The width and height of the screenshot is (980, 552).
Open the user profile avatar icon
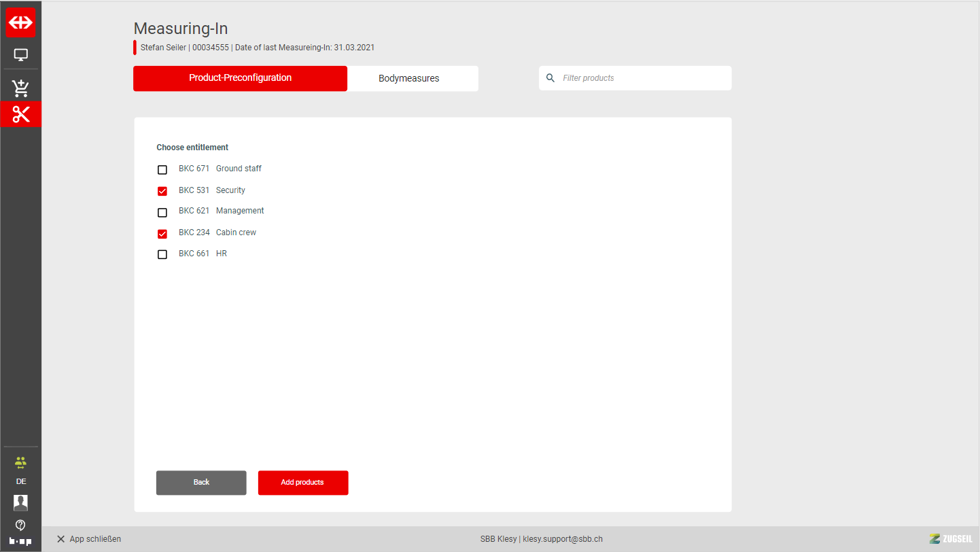(x=20, y=502)
